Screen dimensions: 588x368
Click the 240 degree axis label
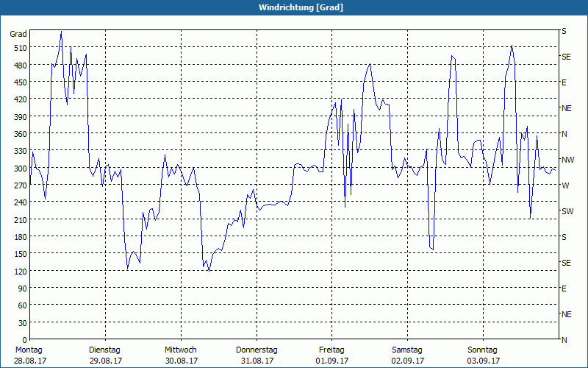tap(21, 202)
